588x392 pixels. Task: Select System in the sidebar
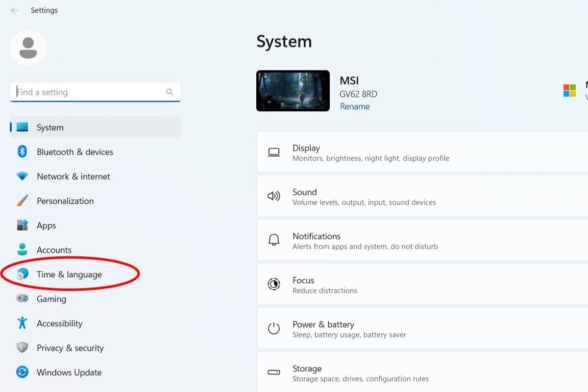click(96, 127)
